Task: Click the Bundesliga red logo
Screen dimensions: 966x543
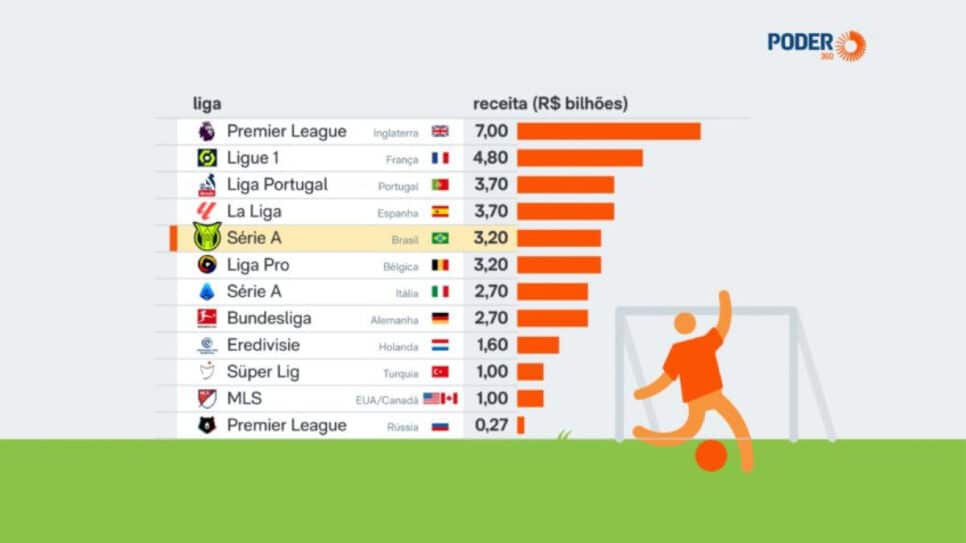Action: (x=207, y=318)
